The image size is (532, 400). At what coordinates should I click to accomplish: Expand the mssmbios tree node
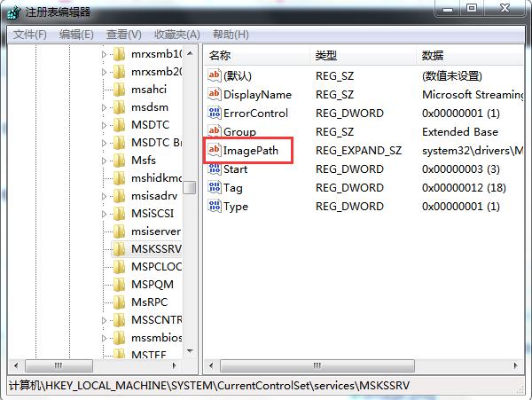(104, 338)
